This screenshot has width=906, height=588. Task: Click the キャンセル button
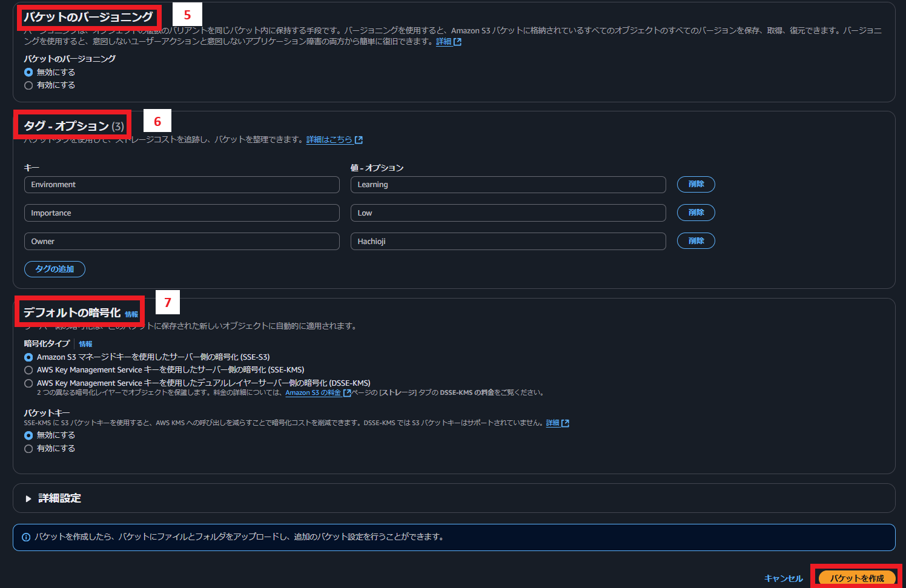[784, 578]
